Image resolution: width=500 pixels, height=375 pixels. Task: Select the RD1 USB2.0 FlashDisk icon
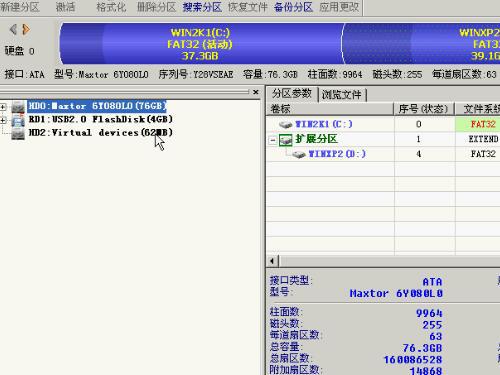coord(18,120)
